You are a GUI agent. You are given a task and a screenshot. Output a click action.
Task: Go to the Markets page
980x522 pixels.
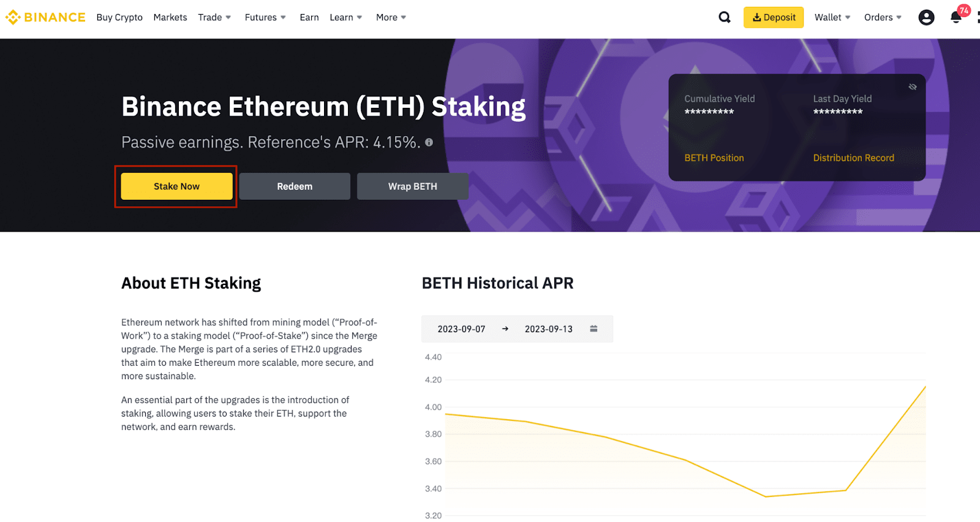click(170, 17)
